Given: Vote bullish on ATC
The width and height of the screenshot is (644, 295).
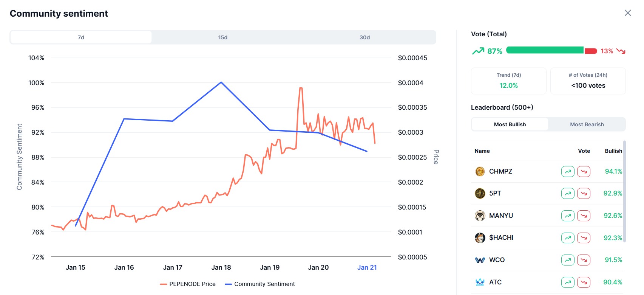Looking at the screenshot, I should (568, 282).
